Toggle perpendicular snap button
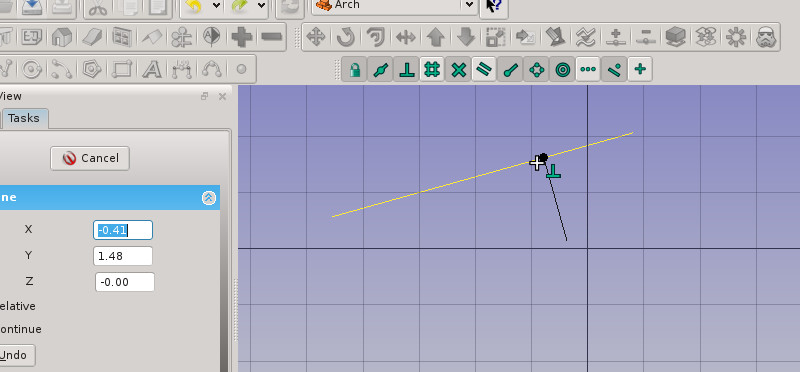This screenshot has width=800, height=372. coord(406,69)
